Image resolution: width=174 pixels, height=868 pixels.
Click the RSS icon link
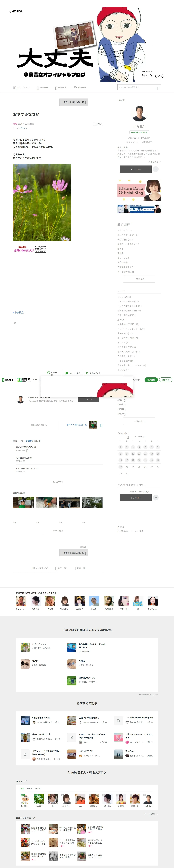(121, 527)
